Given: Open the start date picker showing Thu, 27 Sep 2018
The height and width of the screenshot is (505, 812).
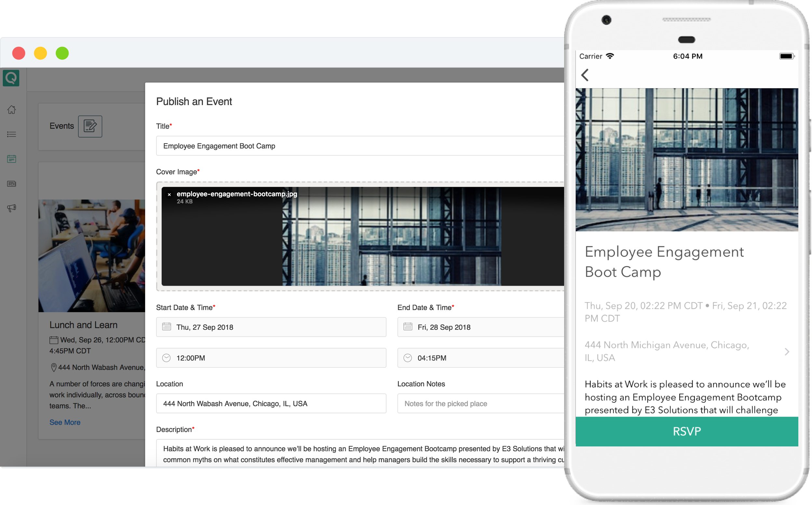Looking at the screenshot, I should pyautogui.click(x=271, y=327).
